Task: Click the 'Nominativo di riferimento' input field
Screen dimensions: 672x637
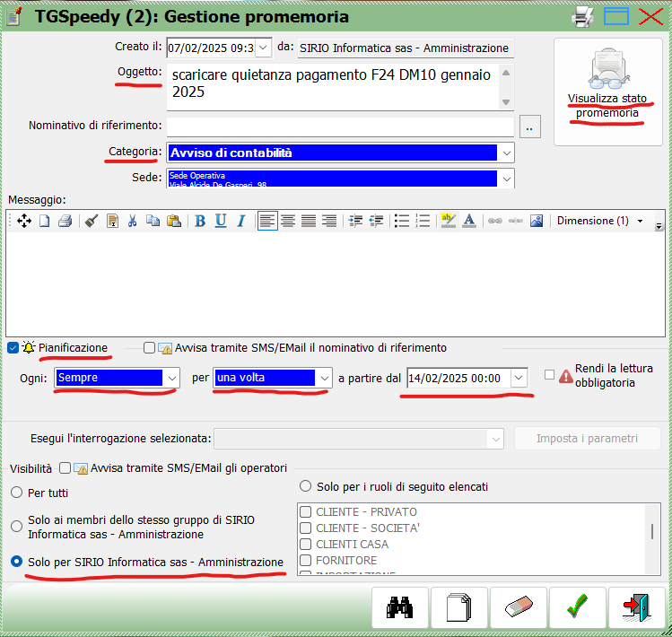Action: point(339,127)
